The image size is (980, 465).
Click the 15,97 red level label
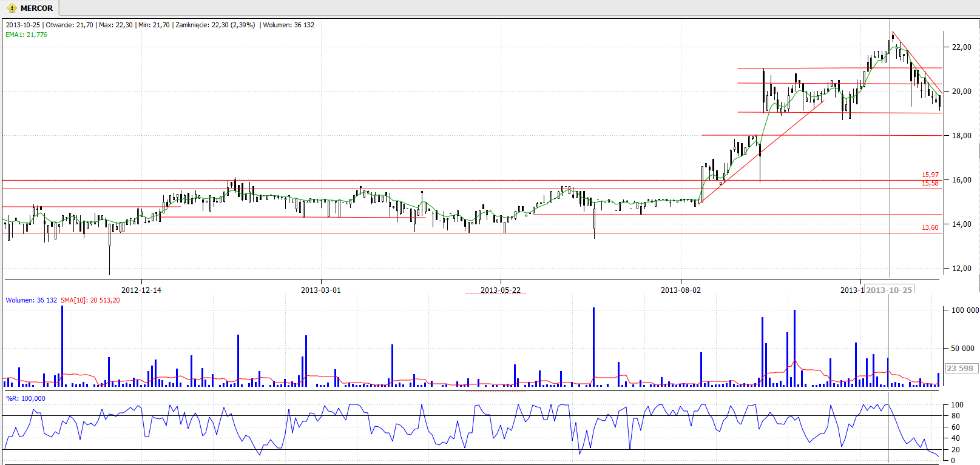coord(930,175)
